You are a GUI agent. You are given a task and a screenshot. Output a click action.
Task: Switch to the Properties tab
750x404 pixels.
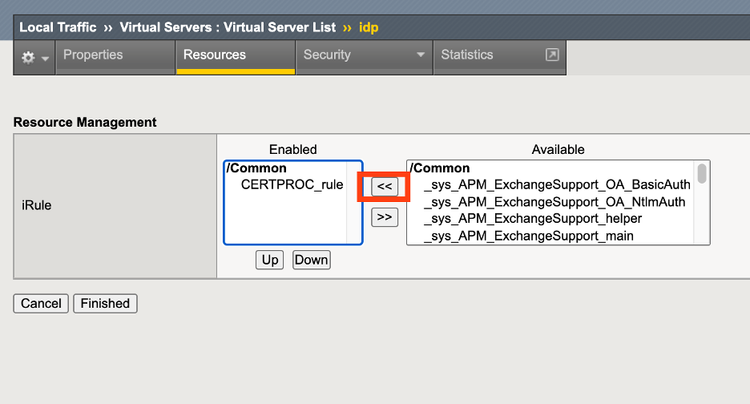93,56
